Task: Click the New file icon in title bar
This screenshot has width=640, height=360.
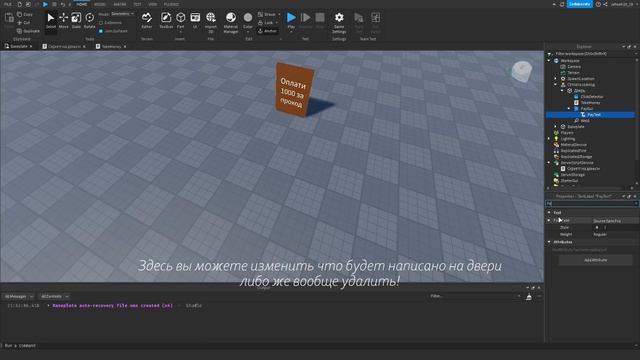Action: (19, 4)
